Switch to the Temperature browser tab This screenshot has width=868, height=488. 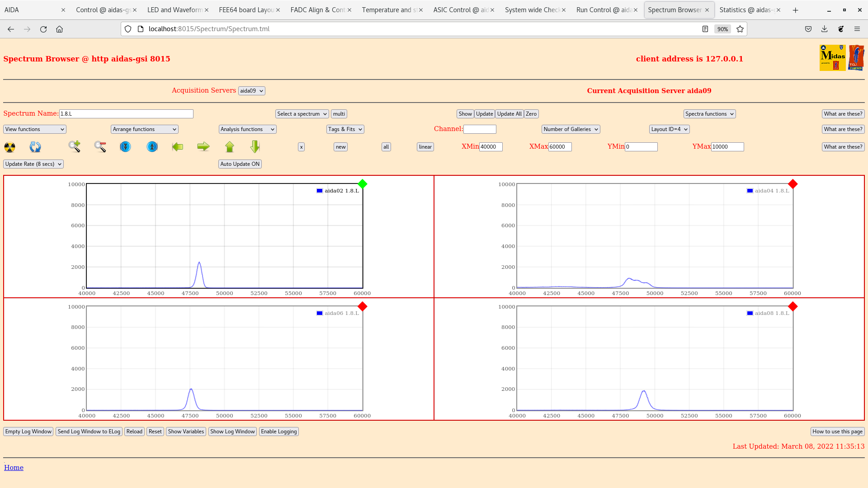point(389,10)
